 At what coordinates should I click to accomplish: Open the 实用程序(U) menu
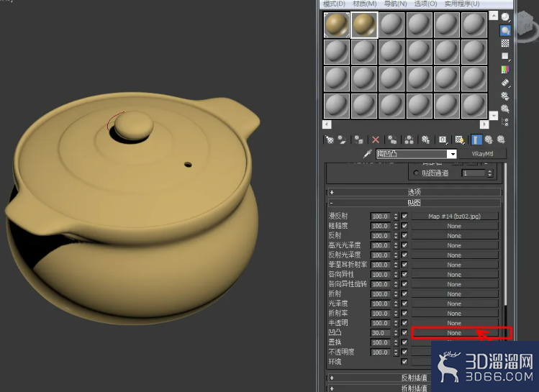pyautogui.click(x=462, y=4)
